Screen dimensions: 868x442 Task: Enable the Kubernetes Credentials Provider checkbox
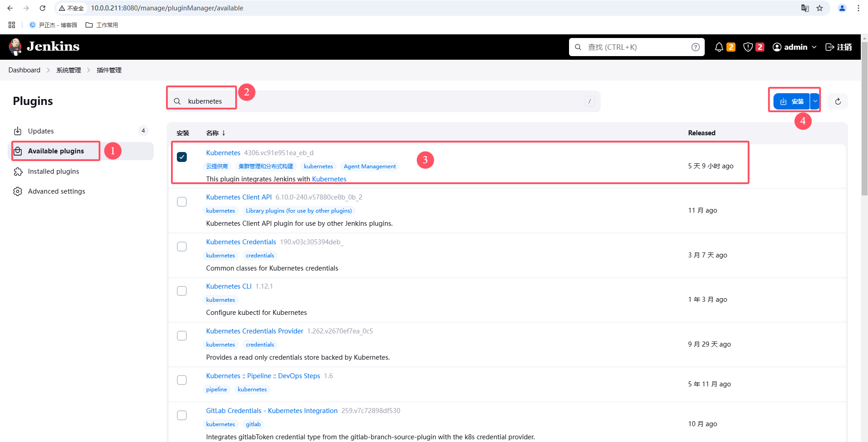(x=182, y=336)
